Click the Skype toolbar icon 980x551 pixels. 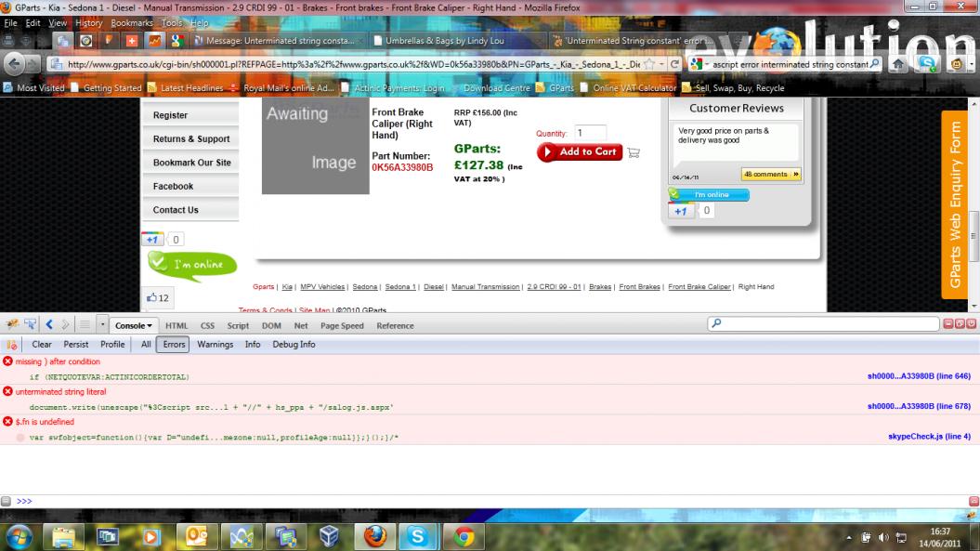pyautogui.click(x=927, y=64)
